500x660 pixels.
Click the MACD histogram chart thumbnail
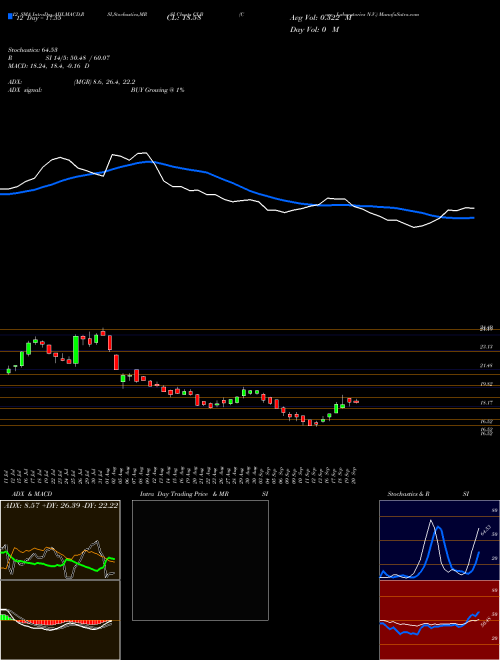tap(60, 620)
